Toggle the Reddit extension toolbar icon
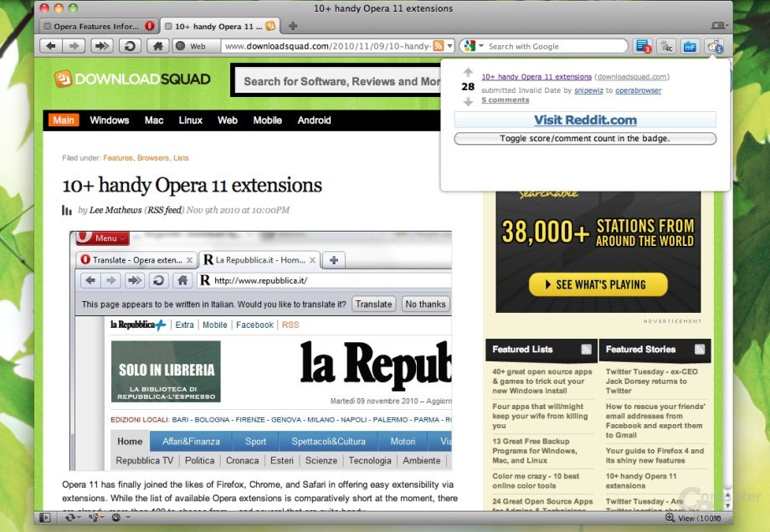Viewport: 770px width, 532px height. coord(714,46)
